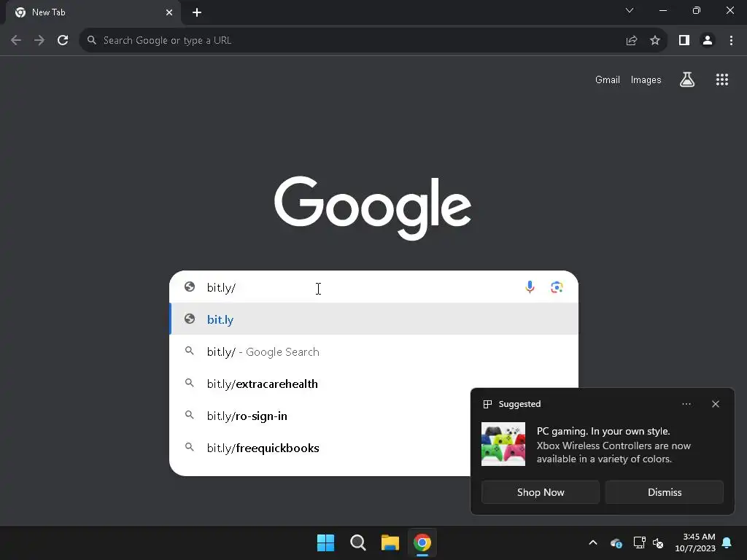This screenshot has height=560, width=747.
Task: Choose the 'bit.ly/ - Google Search' suggestion
Action: point(374,351)
